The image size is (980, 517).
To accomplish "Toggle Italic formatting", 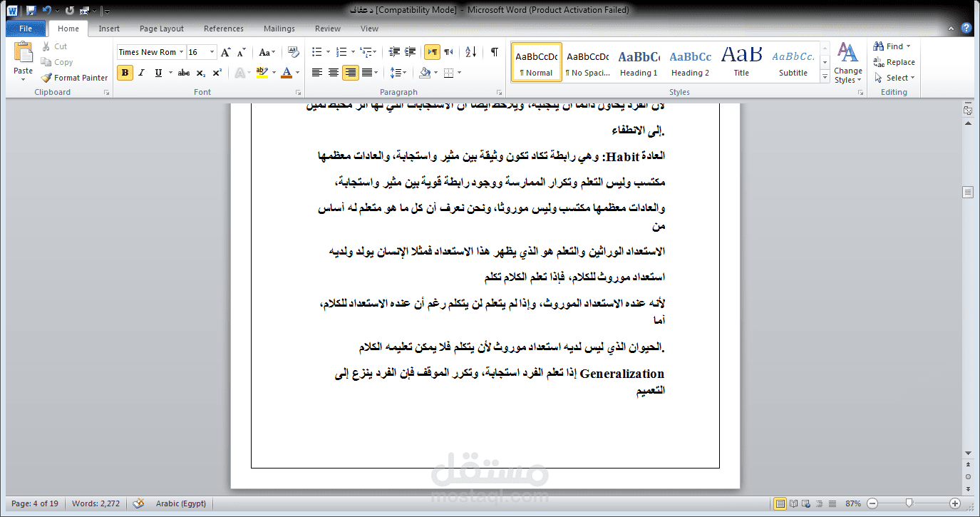I will 141,73.
